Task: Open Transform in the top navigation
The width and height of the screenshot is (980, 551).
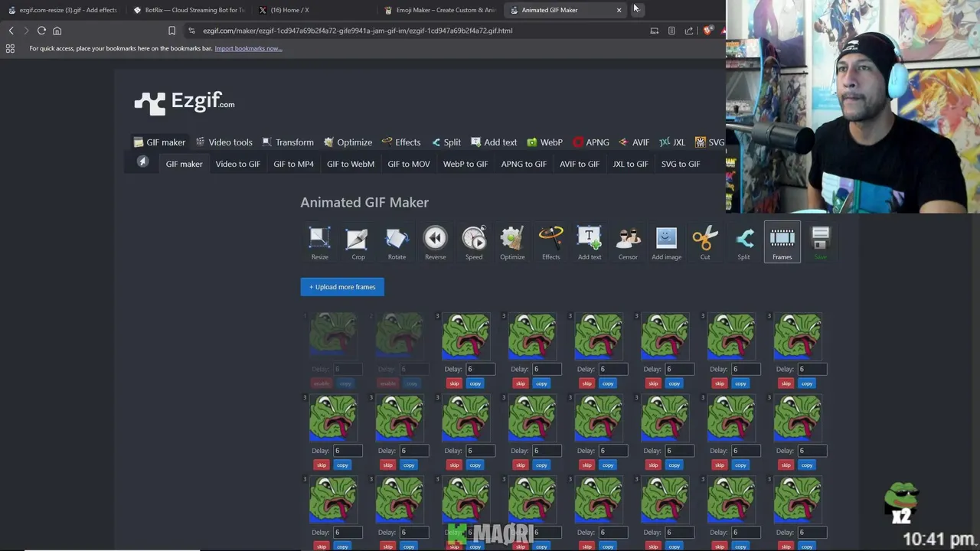Action: pos(288,142)
